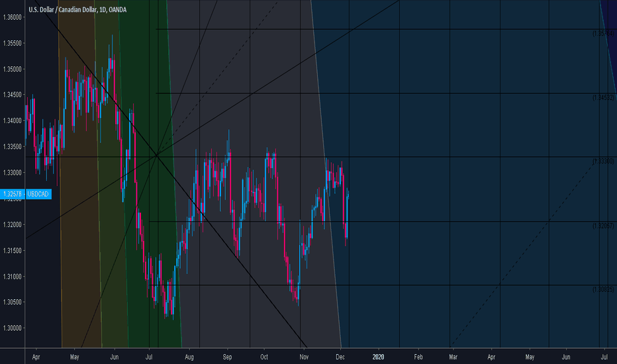Click the (1.30825) horizontal line label
Image resolution: width=617 pixels, height=364 pixels.
[x=603, y=289]
